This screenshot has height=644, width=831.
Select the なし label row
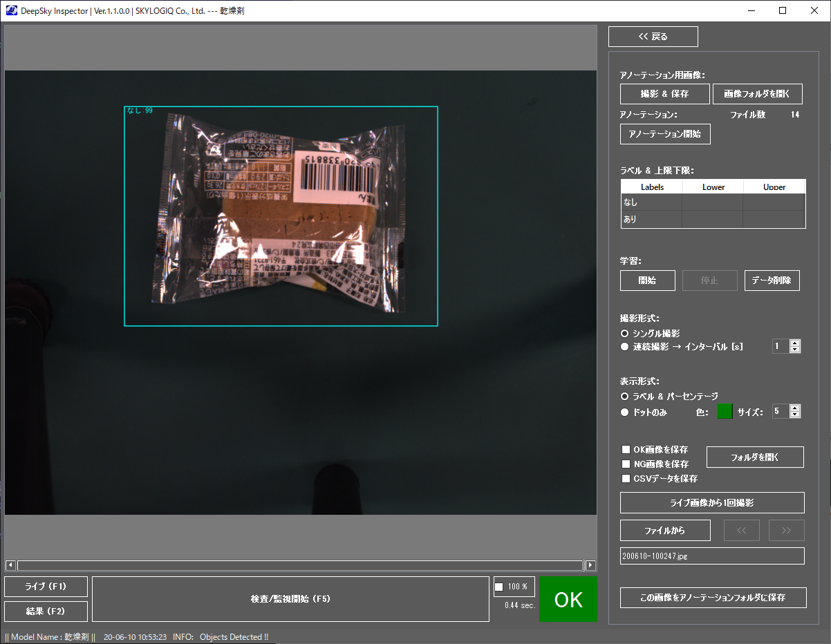pyautogui.click(x=713, y=202)
